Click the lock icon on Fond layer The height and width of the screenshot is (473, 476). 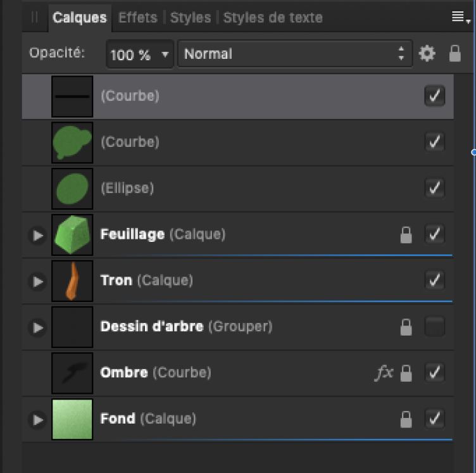pos(406,419)
